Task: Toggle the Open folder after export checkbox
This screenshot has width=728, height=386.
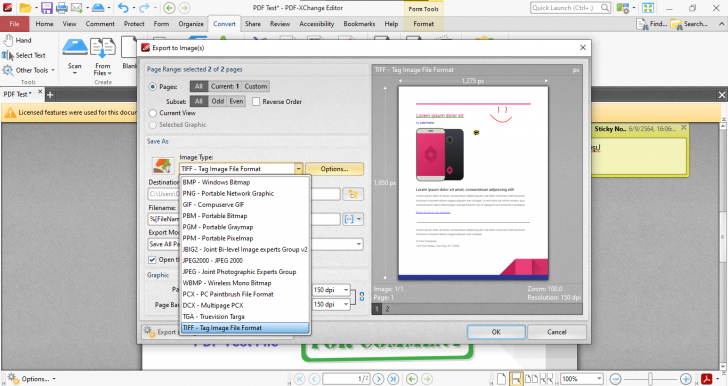Action: (152, 260)
